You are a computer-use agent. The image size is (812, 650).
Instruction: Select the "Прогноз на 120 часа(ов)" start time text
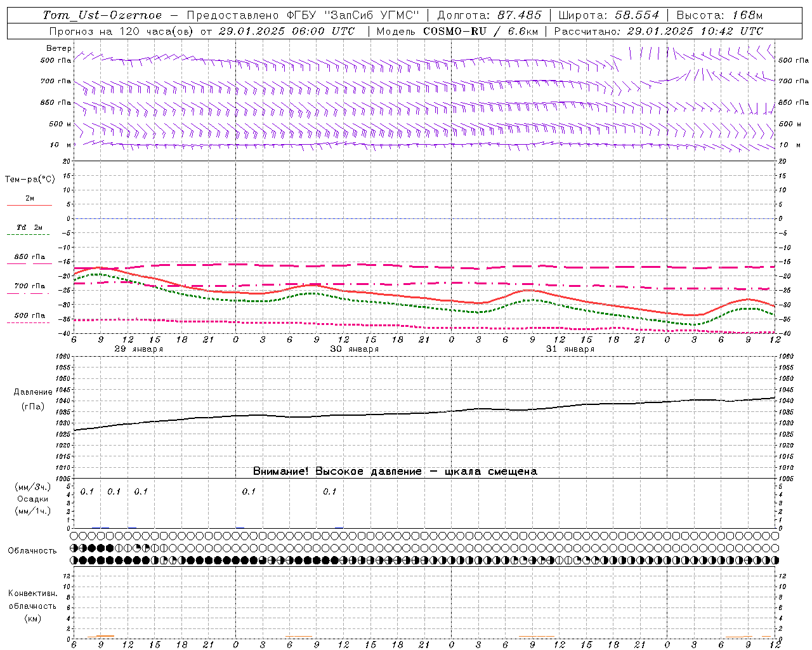tap(202, 31)
